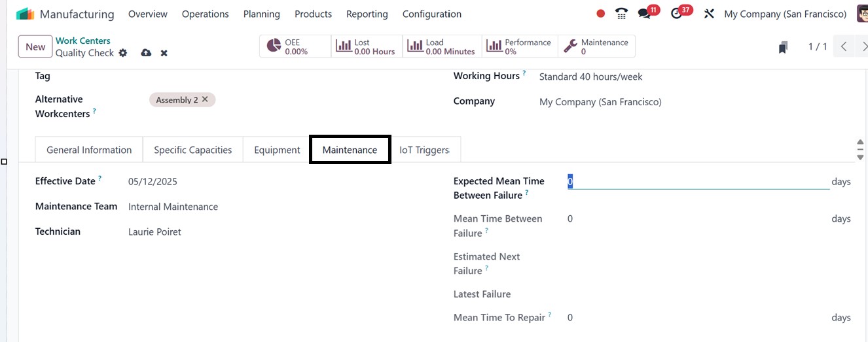Viewport: 868px width, 342px height.
Task: Remove the Assembly 2 tag
Action: tap(205, 99)
